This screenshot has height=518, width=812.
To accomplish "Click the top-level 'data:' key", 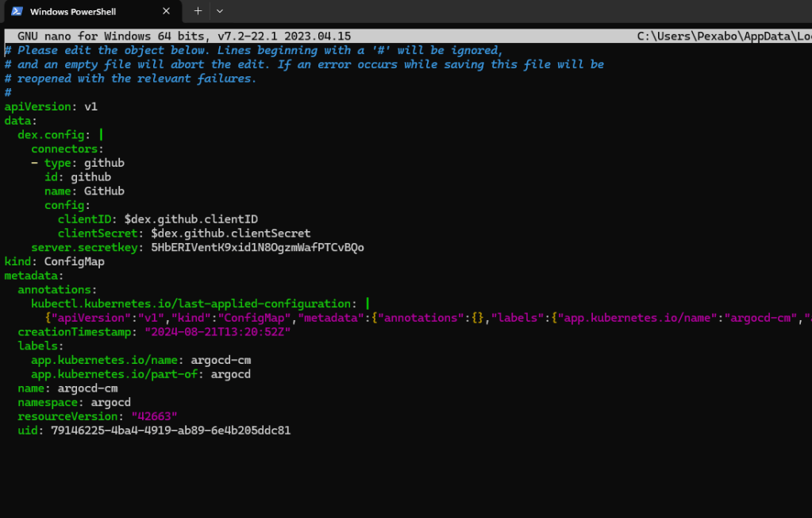I will tap(21, 121).
